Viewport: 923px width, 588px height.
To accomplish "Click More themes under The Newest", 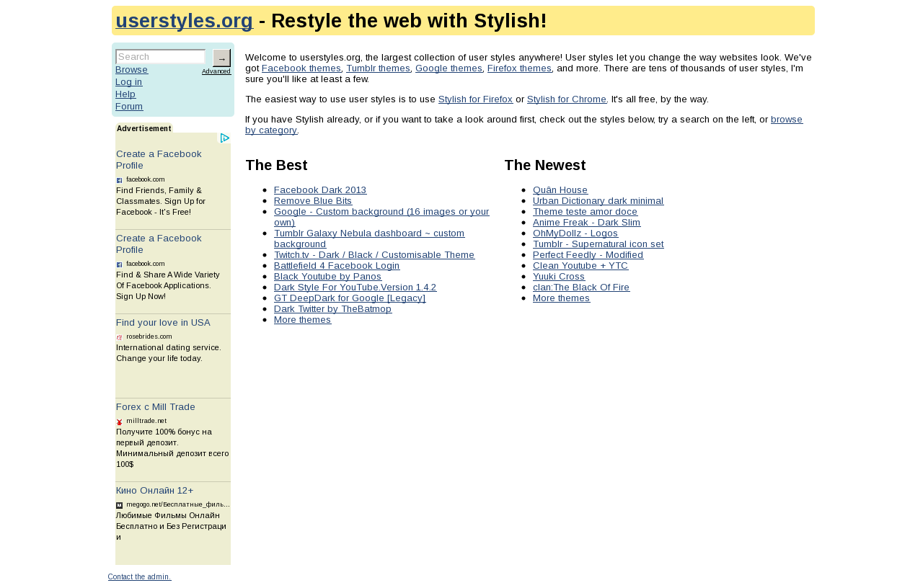I will point(562,298).
